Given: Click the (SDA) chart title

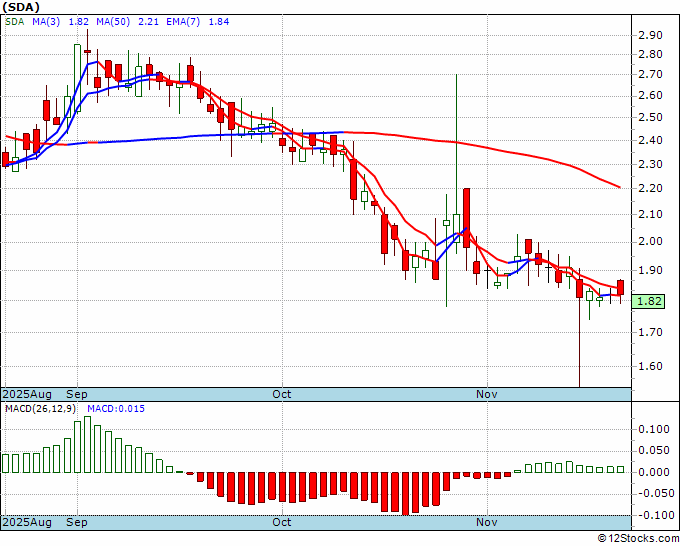Looking at the screenshot, I should pyautogui.click(x=21, y=7).
